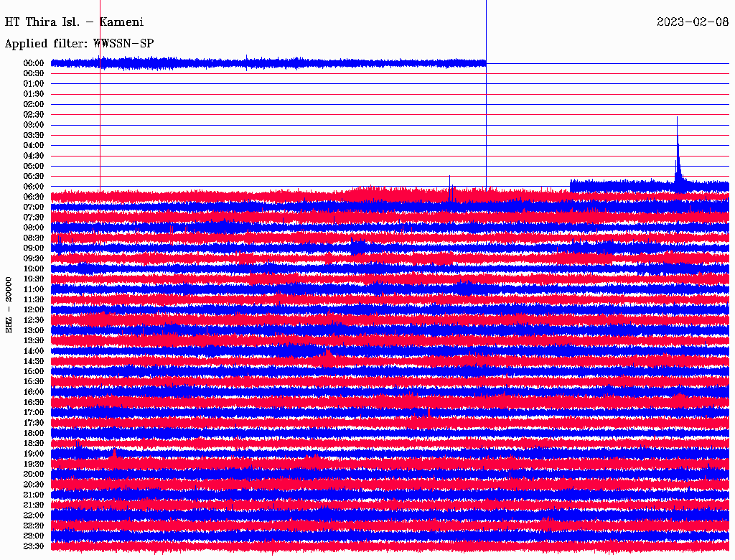Select the 00:00 time label
The width and height of the screenshot is (735, 560).
[34, 63]
